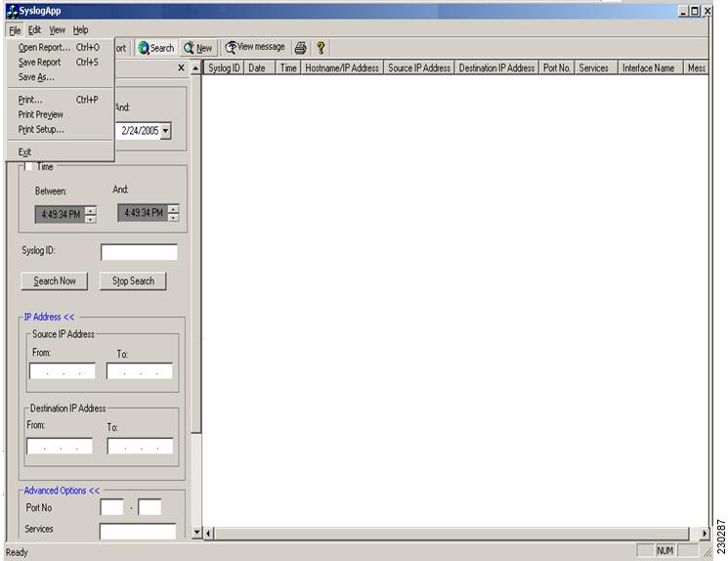
Task: Increase the And time spinner
Action: click(x=174, y=209)
